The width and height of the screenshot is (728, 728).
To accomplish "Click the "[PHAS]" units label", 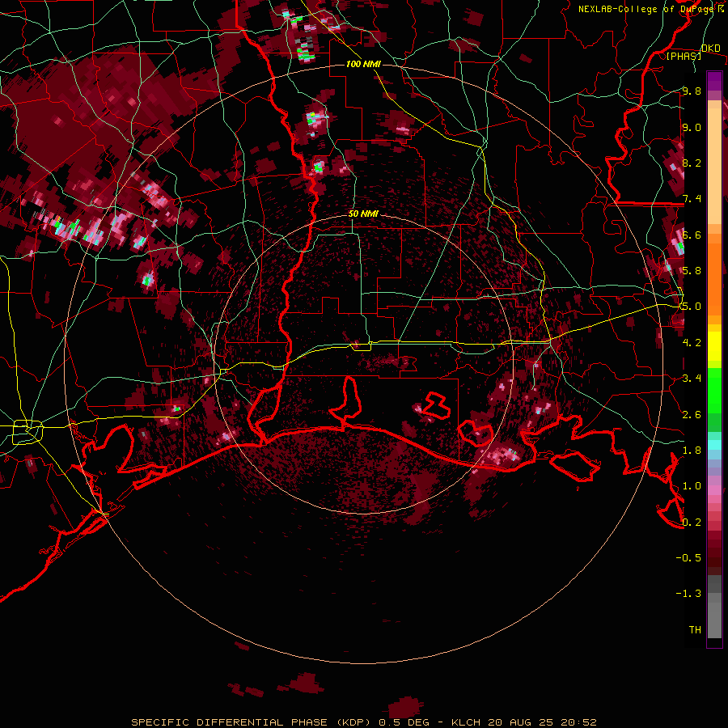I will coord(684,56).
